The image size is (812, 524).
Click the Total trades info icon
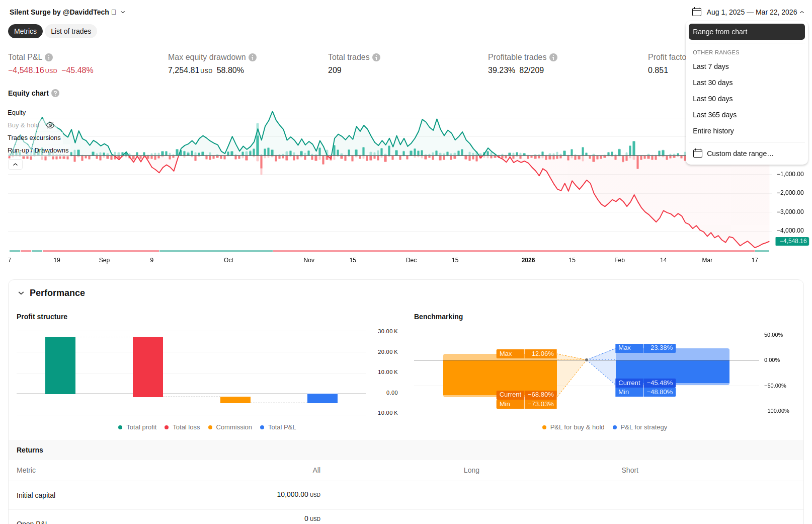tap(376, 57)
